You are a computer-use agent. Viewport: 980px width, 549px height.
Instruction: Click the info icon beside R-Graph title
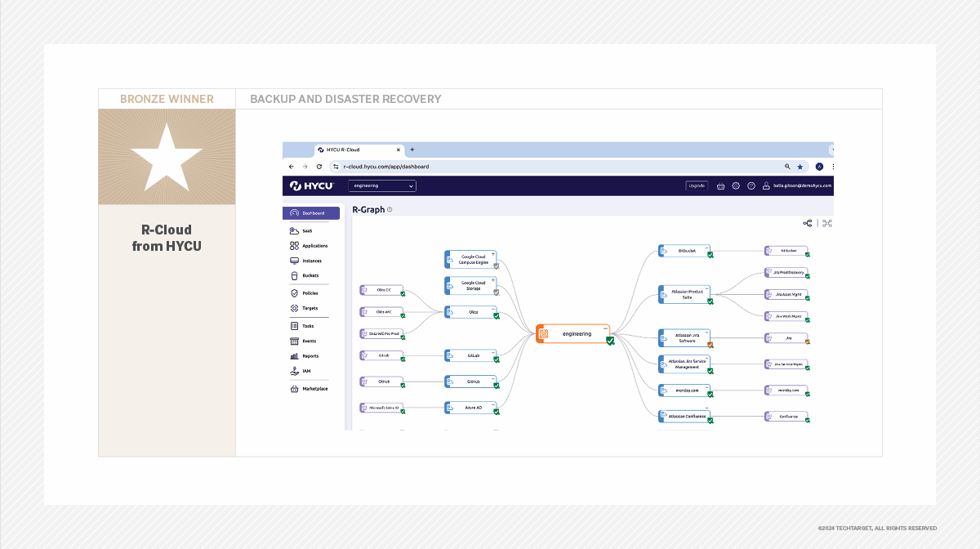pyautogui.click(x=390, y=210)
